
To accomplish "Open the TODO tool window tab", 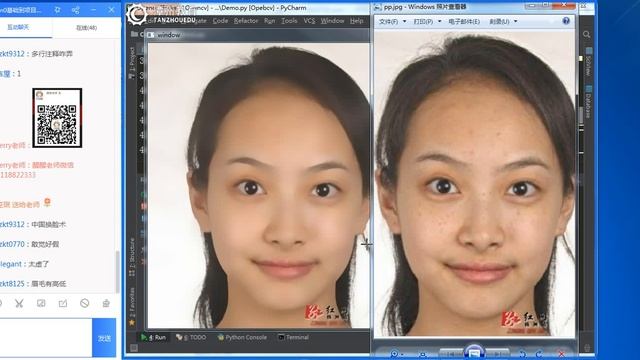I will pos(191,338).
